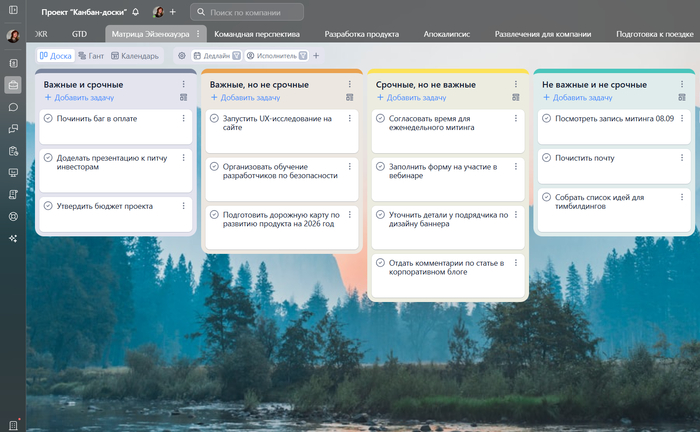Click the "Поиск по компании" search field
This screenshot has width=700, height=432.
pyautogui.click(x=245, y=12)
